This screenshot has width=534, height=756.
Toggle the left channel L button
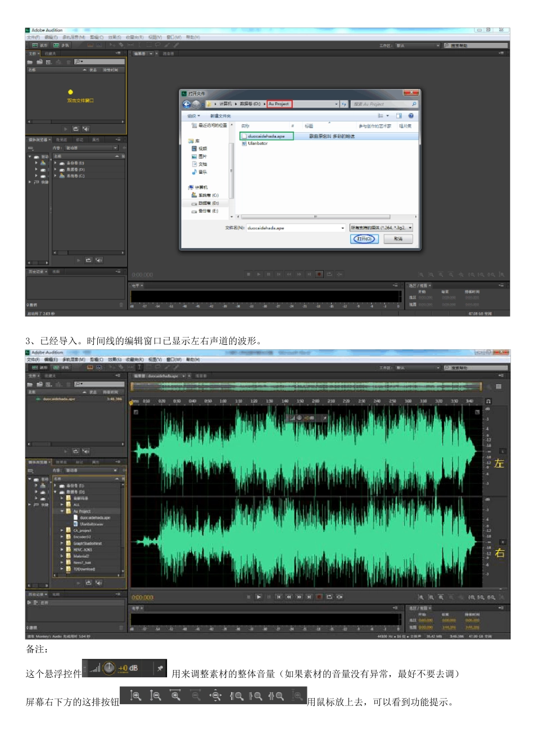502,451
